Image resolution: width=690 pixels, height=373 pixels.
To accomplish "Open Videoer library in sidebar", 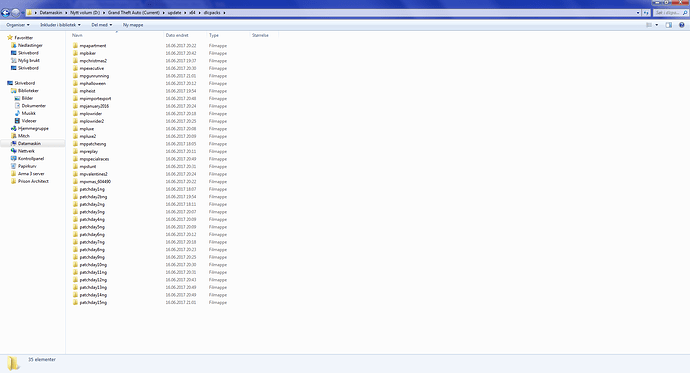I will pyautogui.click(x=29, y=121).
